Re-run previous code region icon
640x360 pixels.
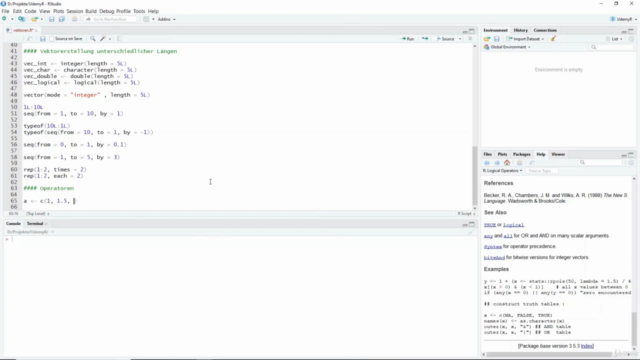pos(425,39)
